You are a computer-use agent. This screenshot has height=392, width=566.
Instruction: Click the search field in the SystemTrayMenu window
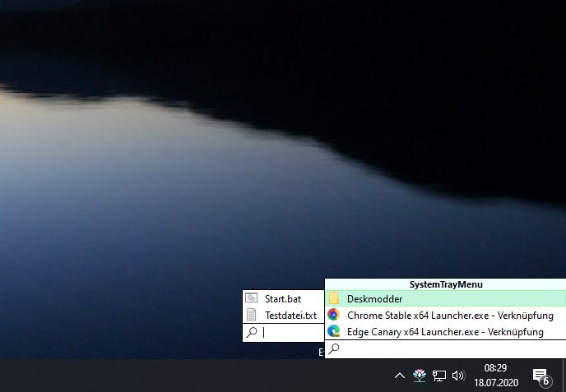pos(452,349)
